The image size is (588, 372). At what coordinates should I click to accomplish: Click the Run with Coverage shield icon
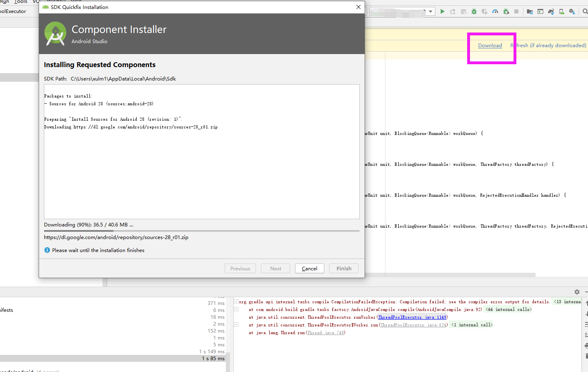[x=485, y=11]
